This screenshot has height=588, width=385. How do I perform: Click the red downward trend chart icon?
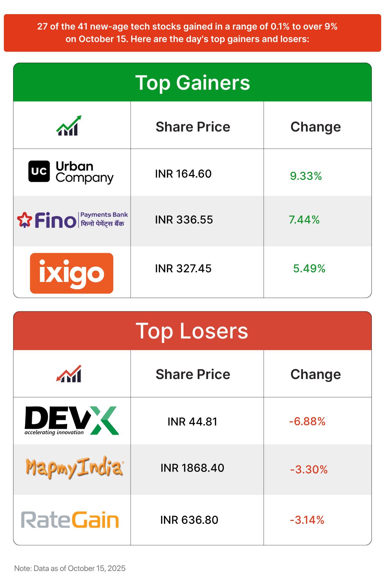tap(69, 374)
